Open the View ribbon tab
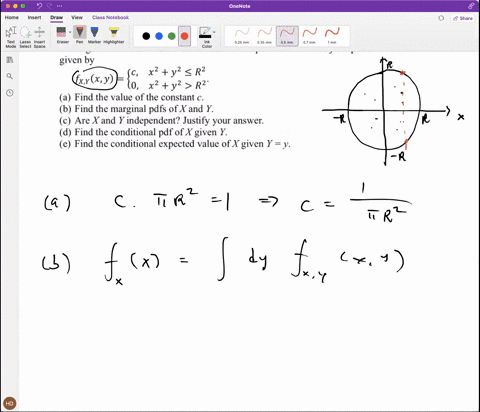 coord(77,17)
